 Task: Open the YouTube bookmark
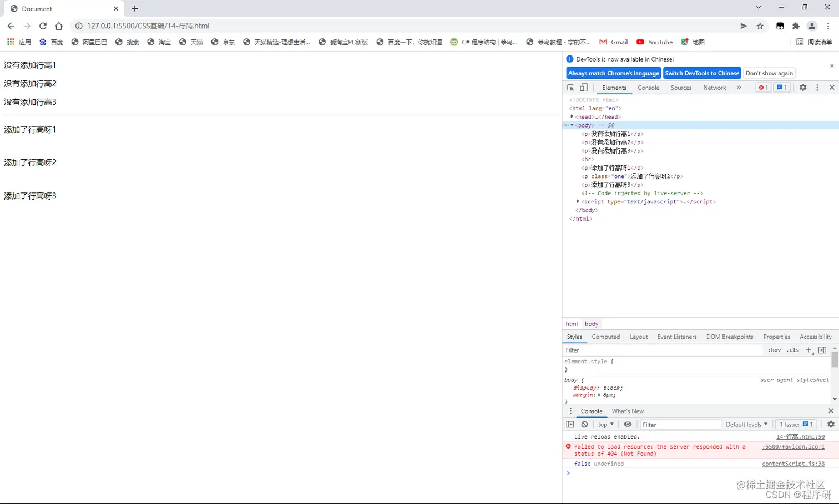click(x=654, y=42)
